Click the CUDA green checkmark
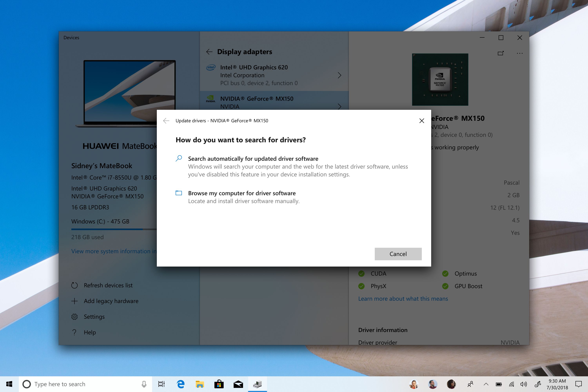Image resolution: width=588 pixels, height=392 pixels. pos(361,273)
